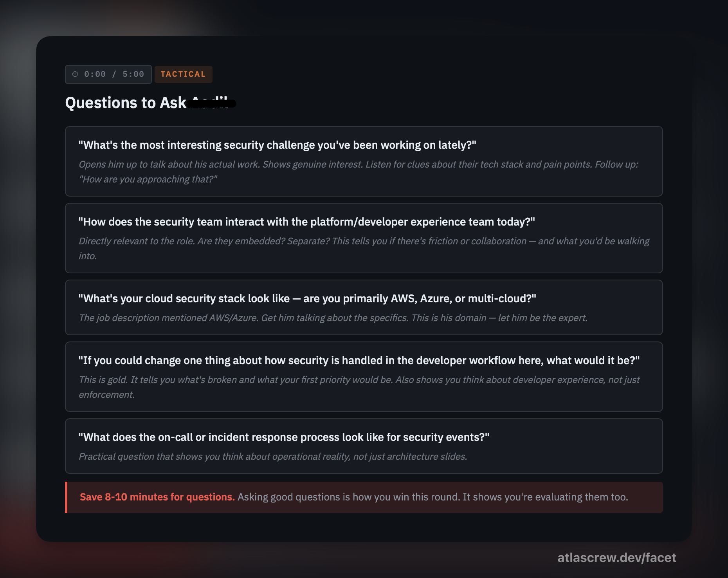Select the 'most interesting security challenge' question
728x578 pixels.
tap(277, 145)
